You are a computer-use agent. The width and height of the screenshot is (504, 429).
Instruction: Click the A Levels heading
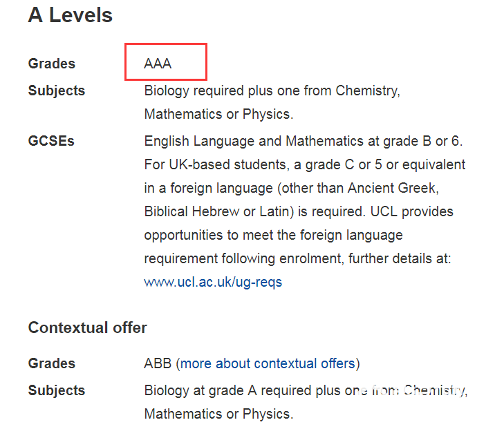tap(71, 15)
